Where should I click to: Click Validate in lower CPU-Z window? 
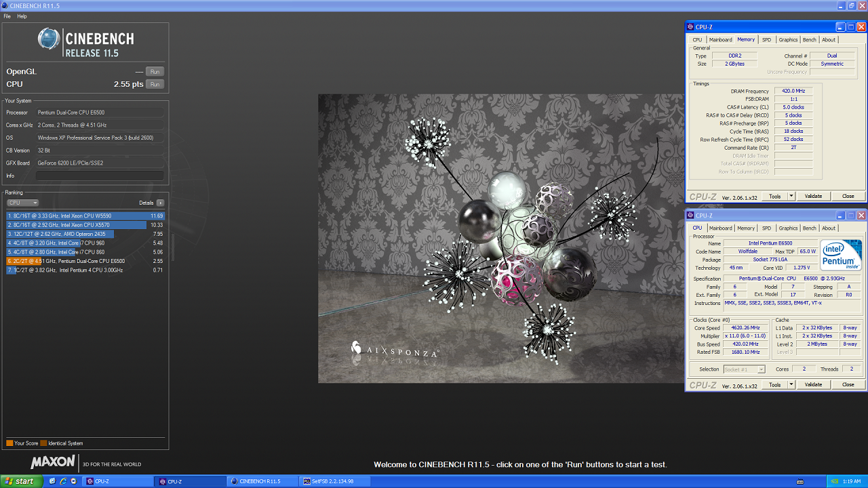813,384
